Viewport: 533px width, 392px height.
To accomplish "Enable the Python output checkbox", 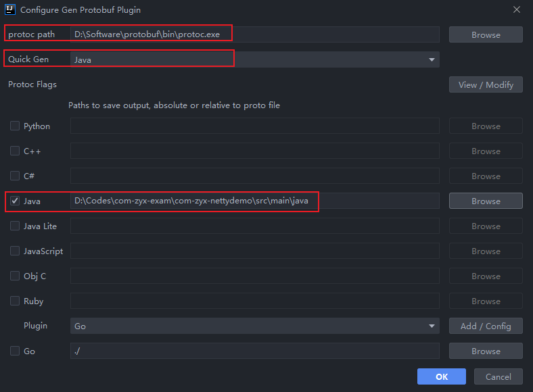I will (15, 126).
